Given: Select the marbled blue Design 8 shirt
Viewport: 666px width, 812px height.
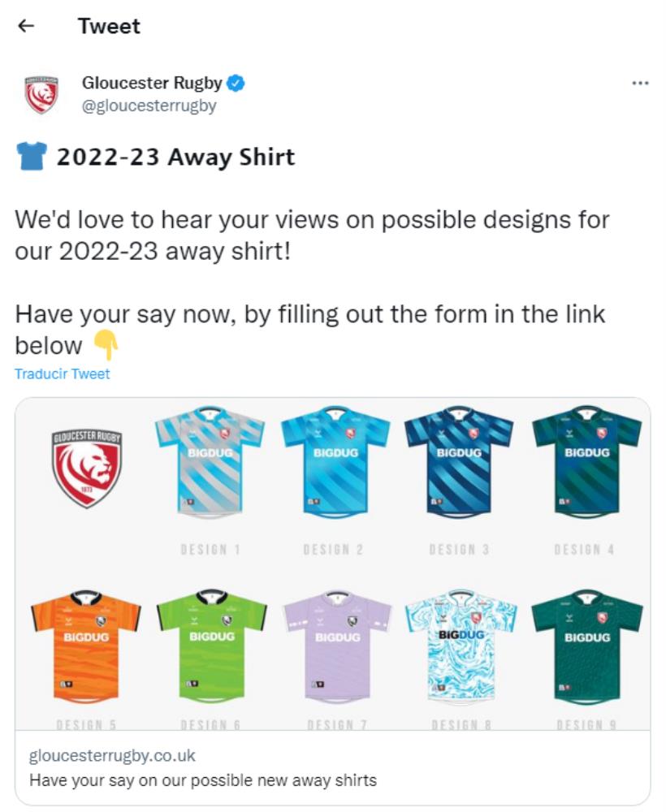Looking at the screenshot, I should (461, 645).
